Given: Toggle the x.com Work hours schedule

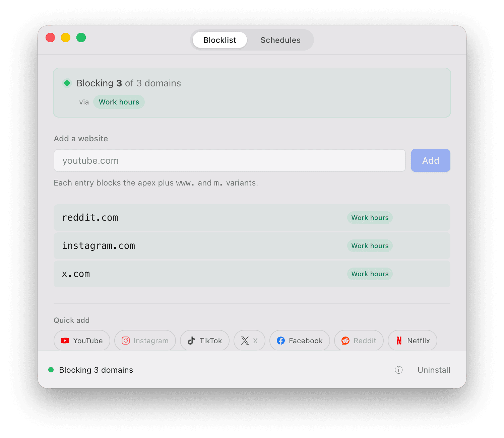Looking at the screenshot, I should click(370, 274).
